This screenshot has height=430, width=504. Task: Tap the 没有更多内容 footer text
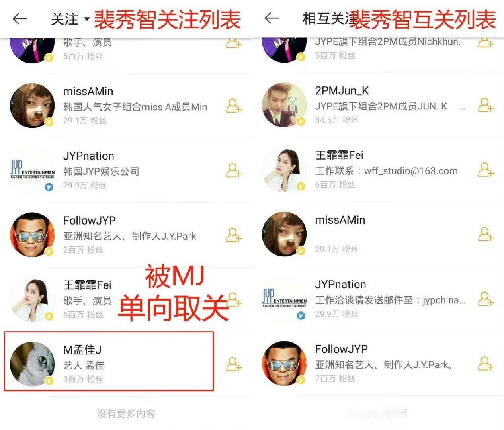pyautogui.click(x=126, y=414)
